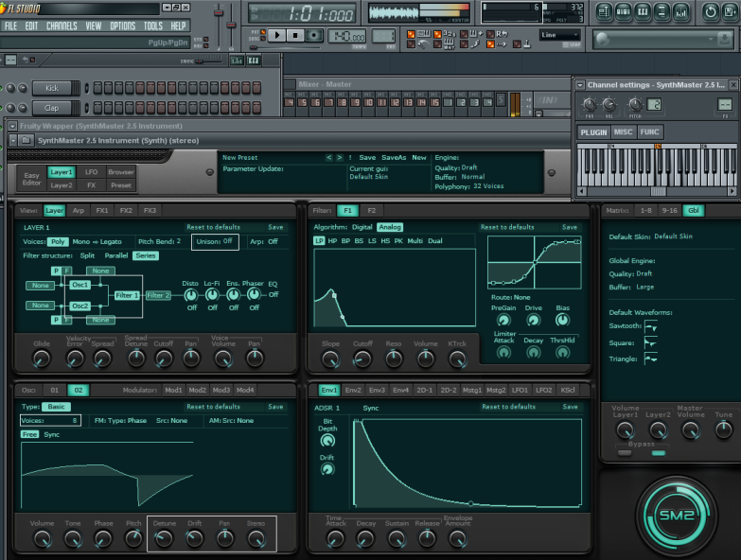Viewport: 741px width, 560px height.
Task: Turn the Glide knob in Layer 1
Action: [41, 359]
